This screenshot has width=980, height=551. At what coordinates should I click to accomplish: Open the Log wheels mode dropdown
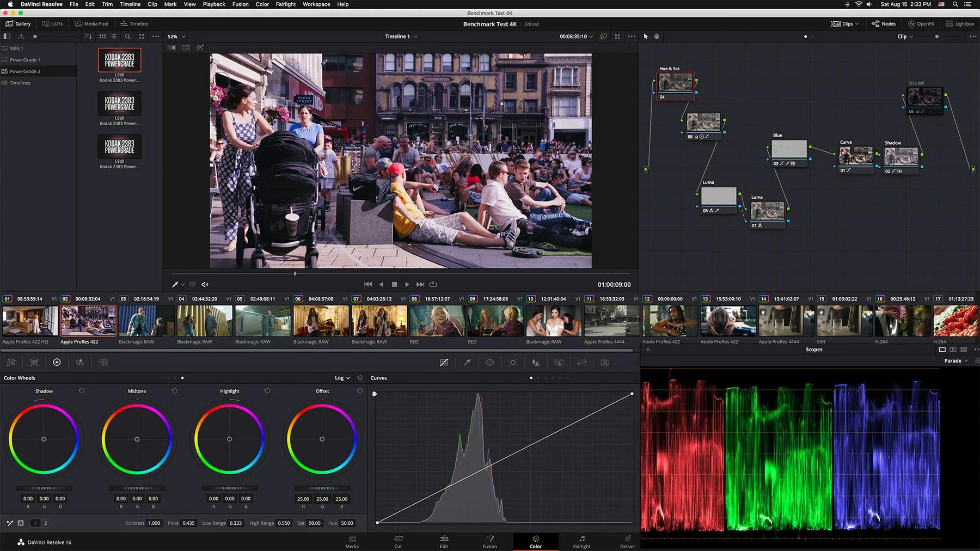pos(342,378)
